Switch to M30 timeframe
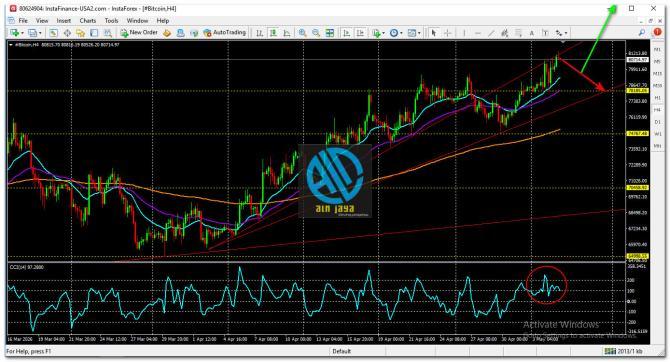The height and width of the screenshot is (362, 670). tap(658, 86)
